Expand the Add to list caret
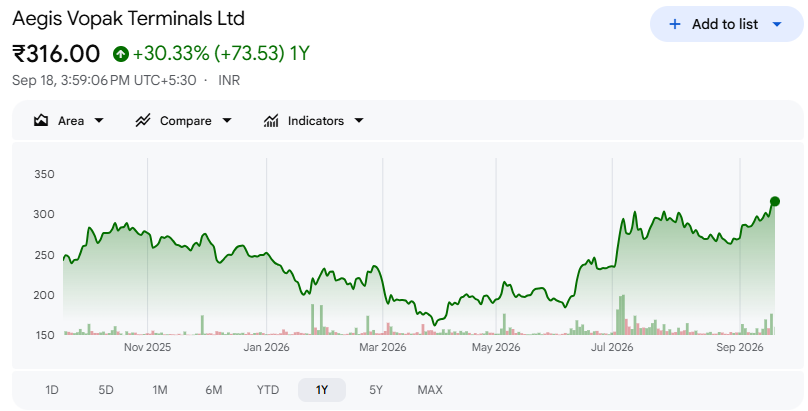The width and height of the screenshot is (808, 411). coord(777,24)
